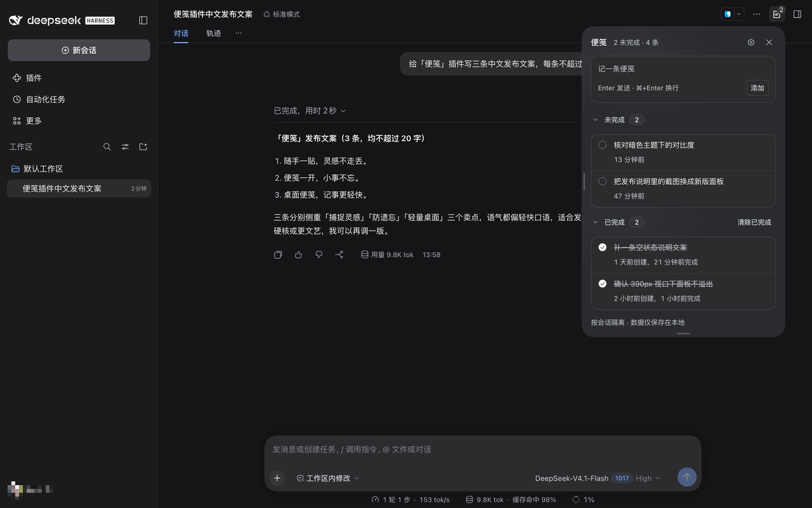
Task: Click the blue plugin icon in top bar
Action: [728, 14]
